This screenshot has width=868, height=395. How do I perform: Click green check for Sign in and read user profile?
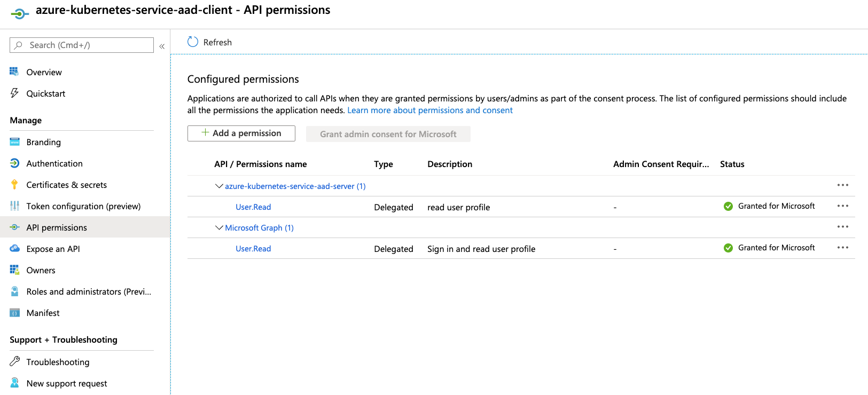pyautogui.click(x=728, y=248)
